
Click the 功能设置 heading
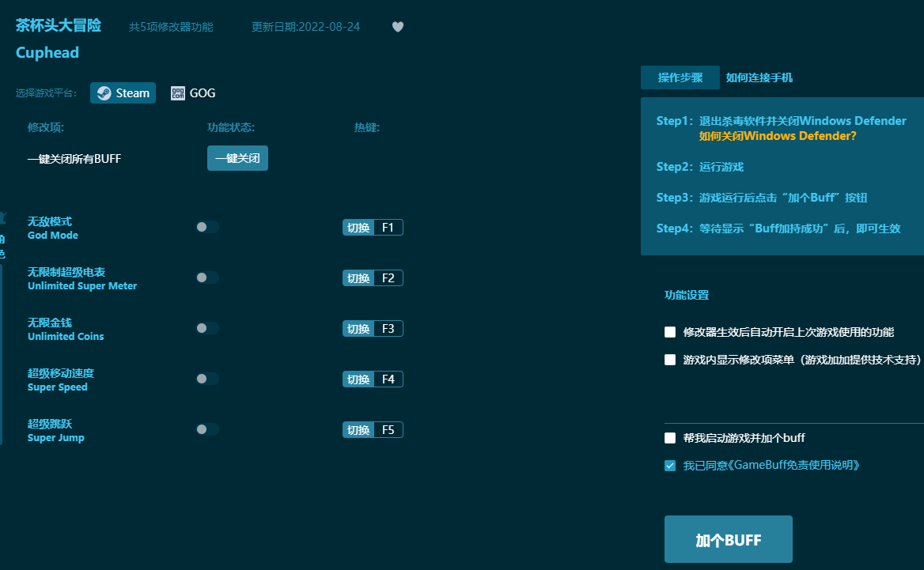[x=687, y=295]
